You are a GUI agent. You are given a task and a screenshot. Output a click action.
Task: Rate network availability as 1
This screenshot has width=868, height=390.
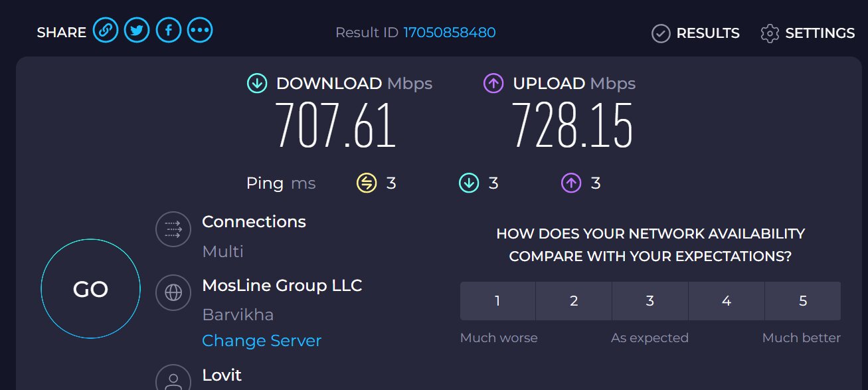click(497, 301)
